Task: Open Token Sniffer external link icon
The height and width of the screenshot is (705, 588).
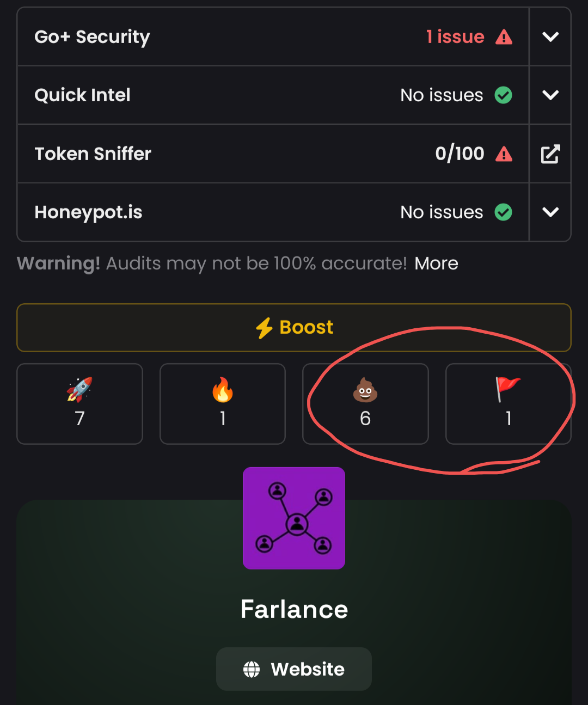Action: point(550,154)
